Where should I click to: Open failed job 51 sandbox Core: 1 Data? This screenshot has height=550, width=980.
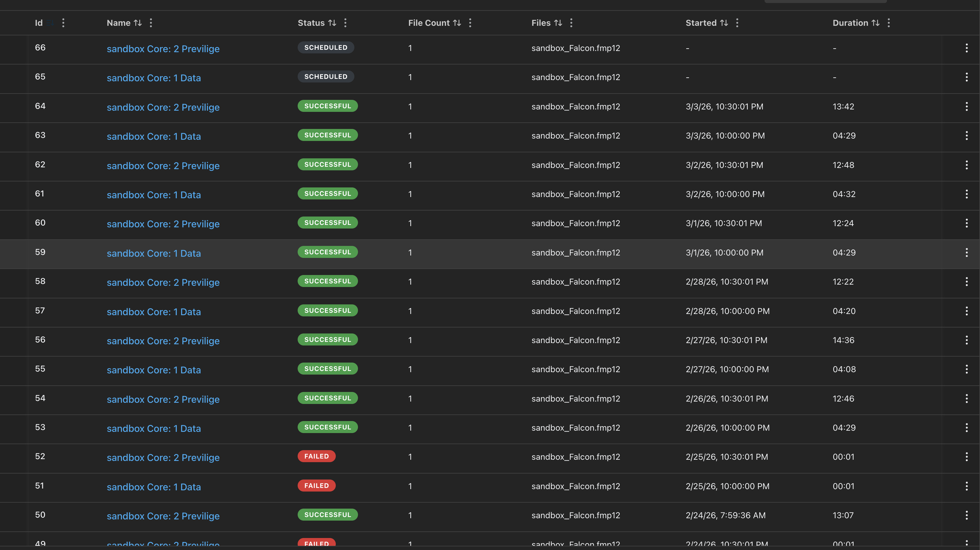pos(154,487)
